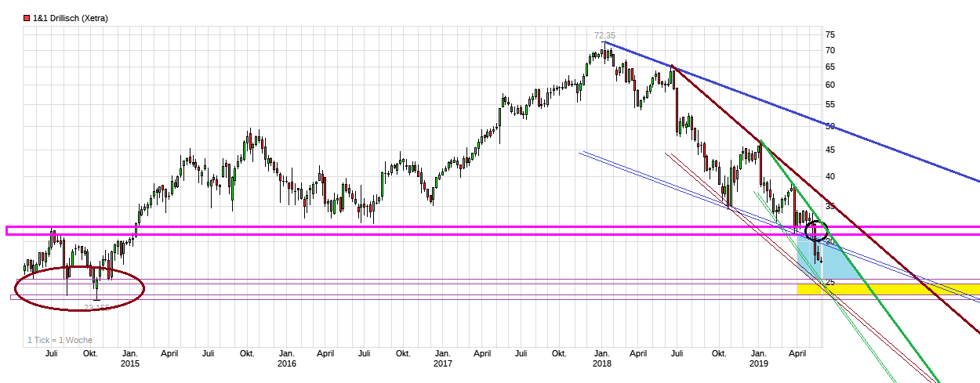Click the 40 price level on axis
Viewport: 980px width, 383px height.
pos(829,176)
